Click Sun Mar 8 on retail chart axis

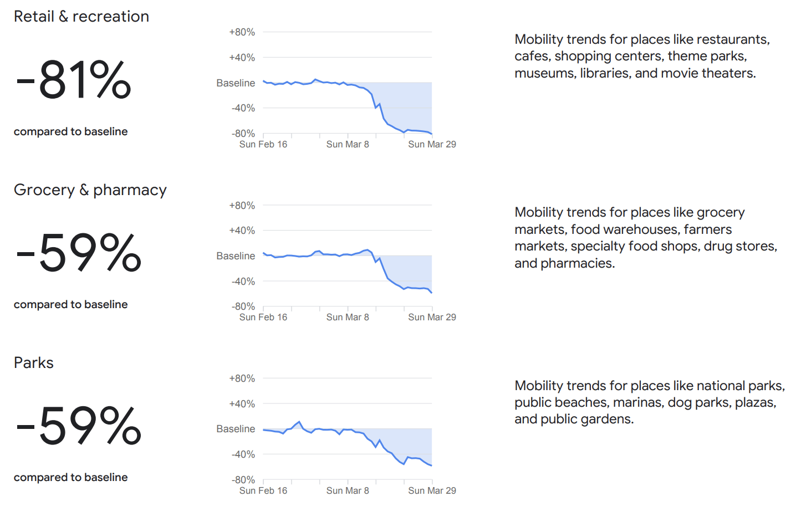coord(348,144)
